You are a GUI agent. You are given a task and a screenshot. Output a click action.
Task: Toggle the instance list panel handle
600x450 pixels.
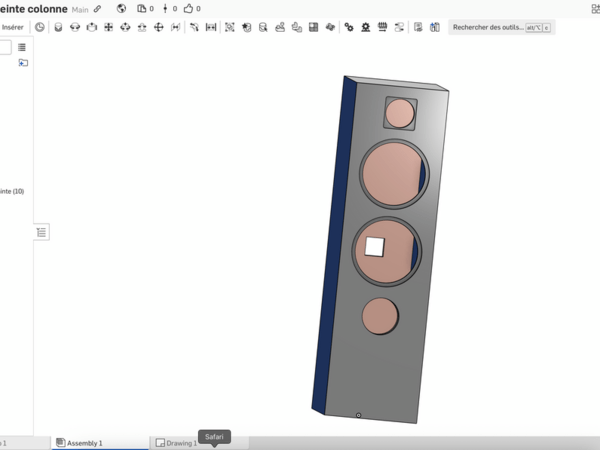click(41, 232)
